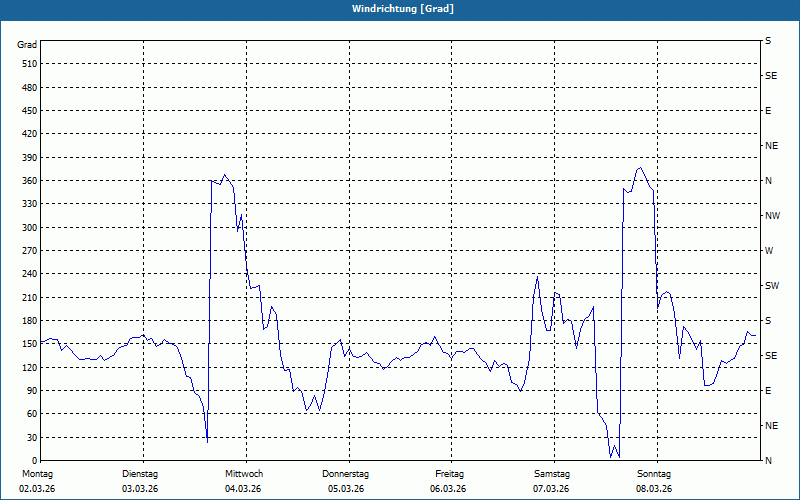Select the Donnerstag day label
The width and height of the screenshot is (800, 500).
pyautogui.click(x=346, y=474)
